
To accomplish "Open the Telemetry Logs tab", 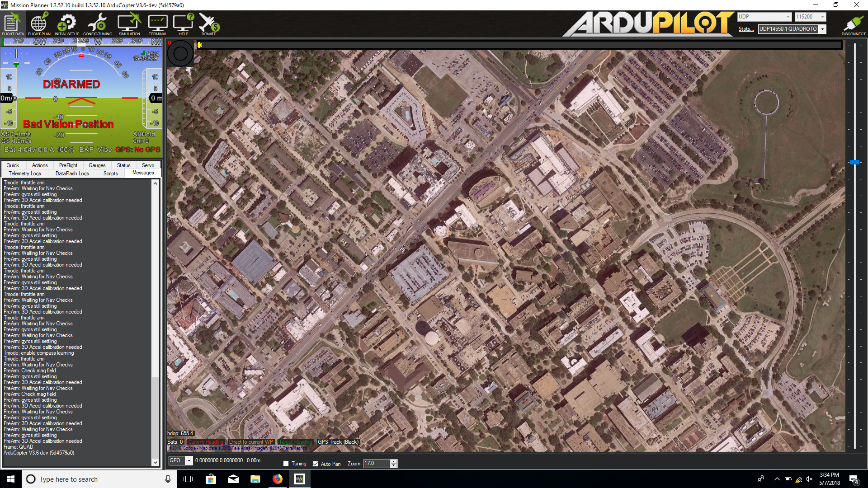I will coord(25,174).
